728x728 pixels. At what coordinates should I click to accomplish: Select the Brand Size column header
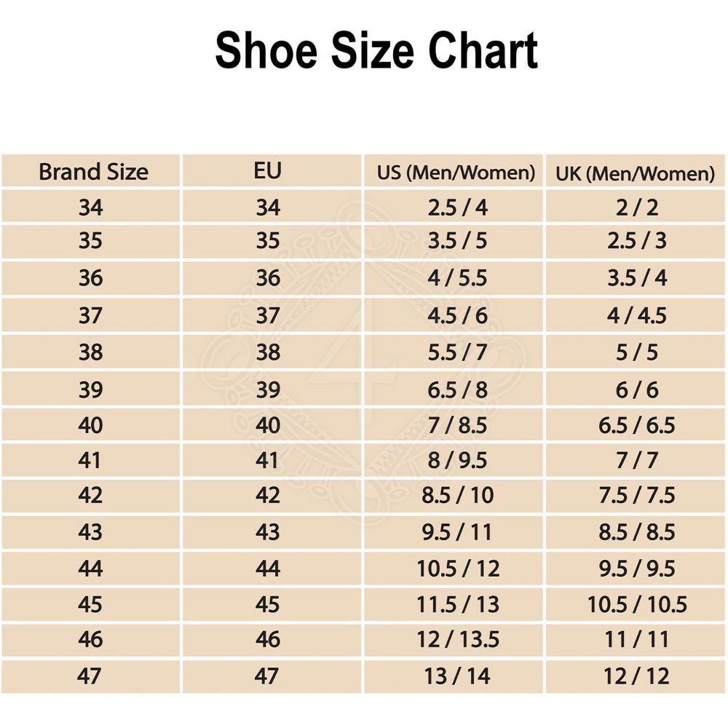pyautogui.click(x=92, y=172)
